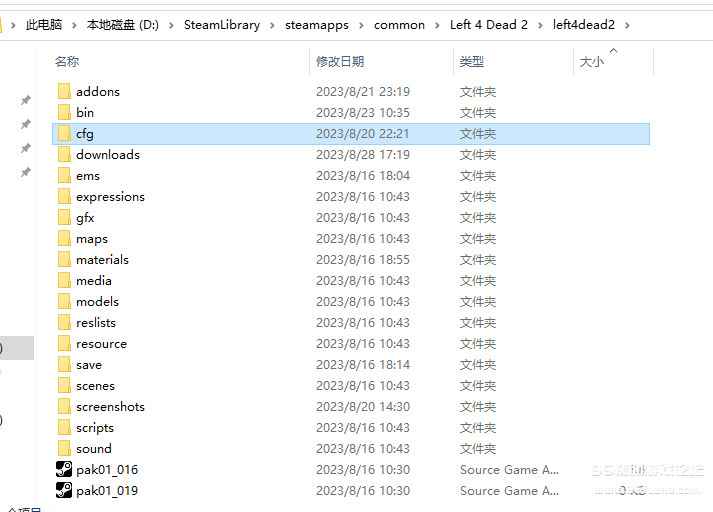Click the scripts folder icon
Screen dimensions: 713x512
(64, 427)
